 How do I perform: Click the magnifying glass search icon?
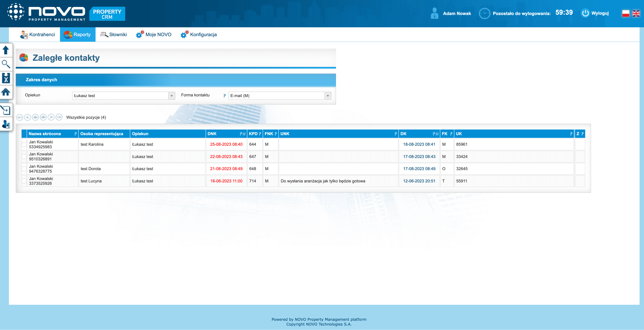click(x=6, y=64)
